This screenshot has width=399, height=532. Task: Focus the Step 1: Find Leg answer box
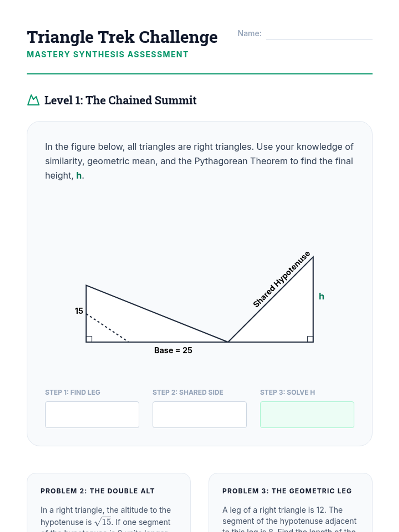[x=92, y=415]
